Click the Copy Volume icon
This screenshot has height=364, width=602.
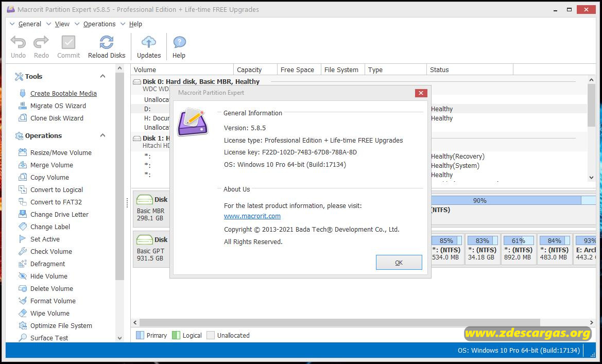click(23, 177)
